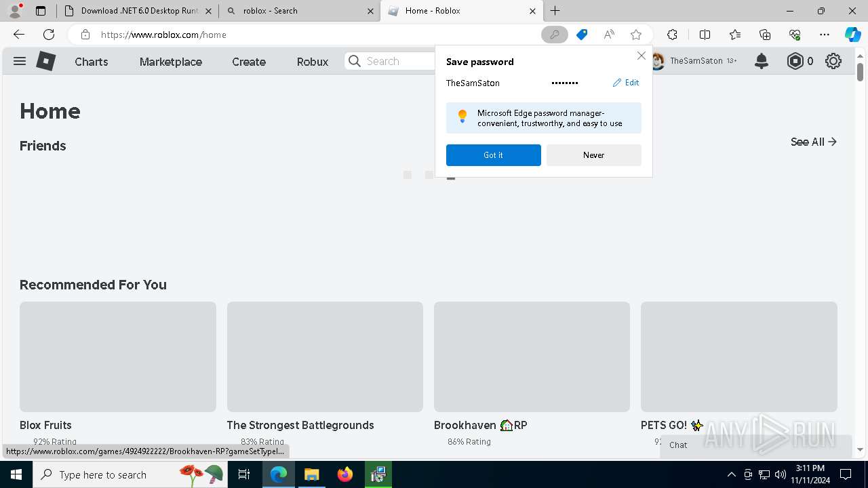Click the TheSamSaton avatar picture
The width and height of the screenshot is (868, 488).
pyautogui.click(x=657, y=61)
